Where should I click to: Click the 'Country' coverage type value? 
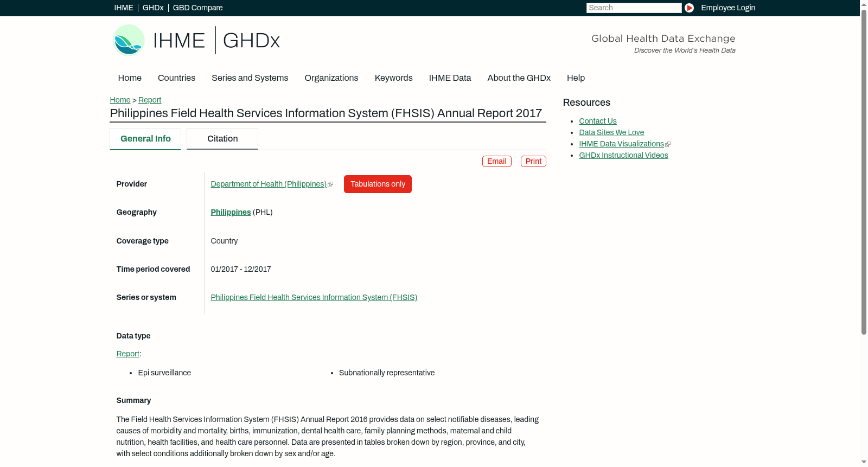click(x=224, y=241)
